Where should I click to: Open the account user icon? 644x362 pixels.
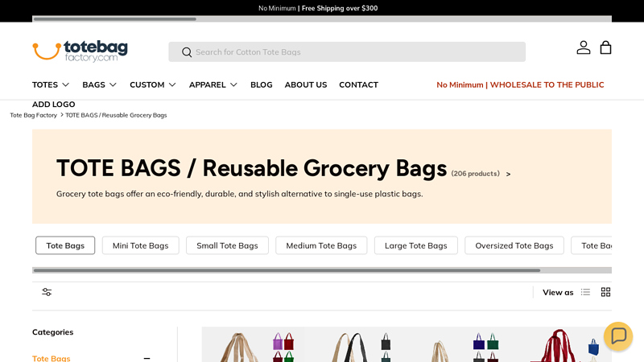583,47
